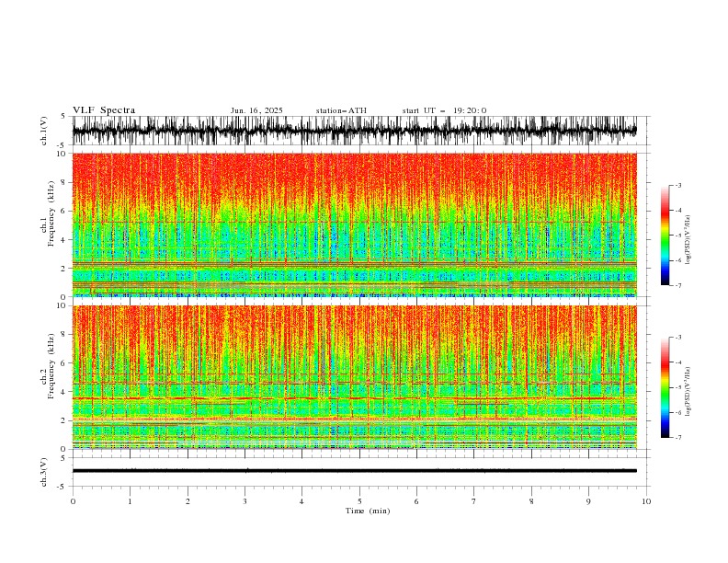The image size is (728, 563).
Task: Click the 'ch.3(V)' waveform axis label
Action: coord(44,472)
